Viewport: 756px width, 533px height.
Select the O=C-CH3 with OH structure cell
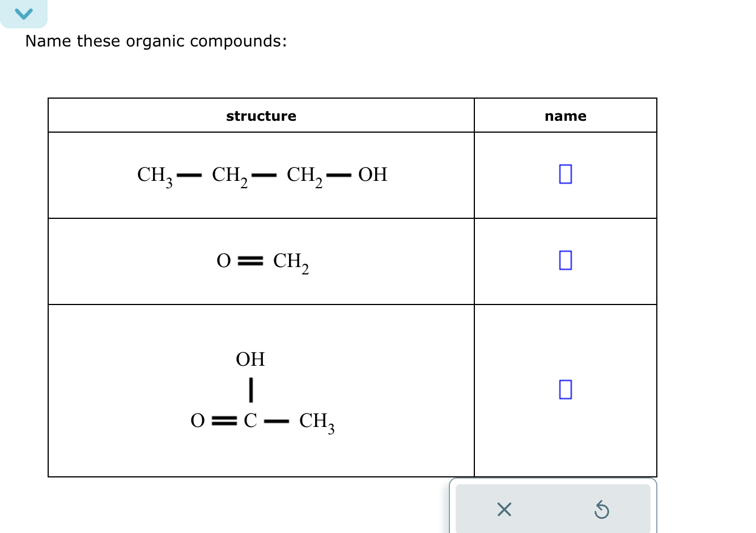[x=261, y=390]
